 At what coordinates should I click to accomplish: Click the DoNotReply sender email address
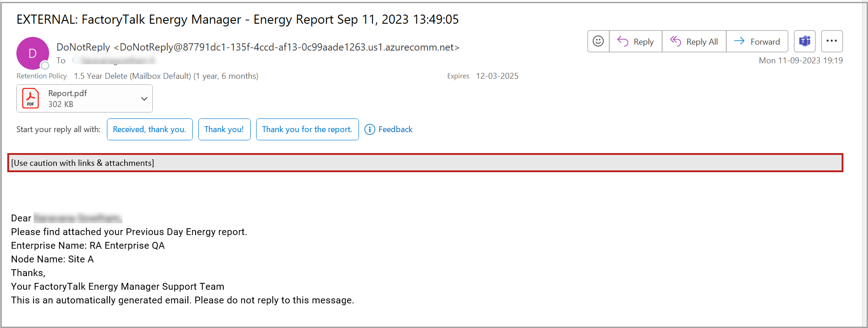point(289,47)
